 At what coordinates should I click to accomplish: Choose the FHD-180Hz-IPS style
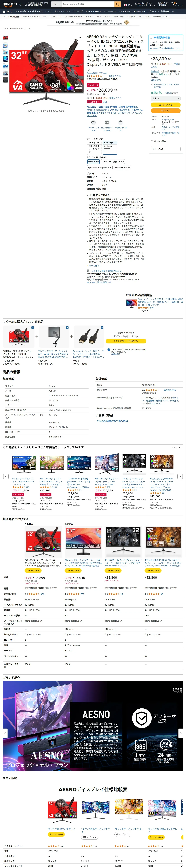[122, 168]
